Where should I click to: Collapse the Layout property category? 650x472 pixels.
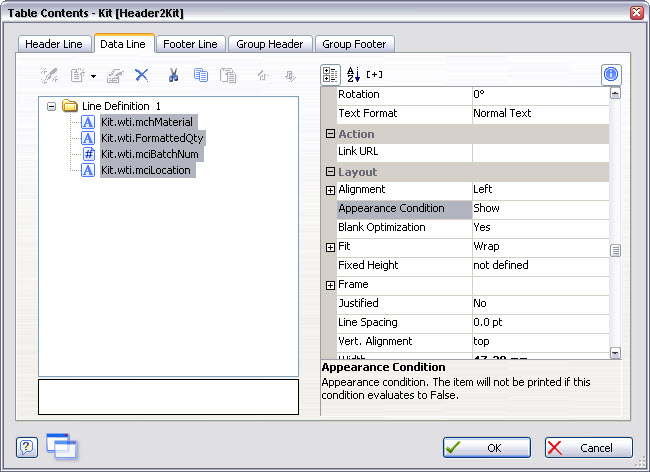pyautogui.click(x=330, y=172)
